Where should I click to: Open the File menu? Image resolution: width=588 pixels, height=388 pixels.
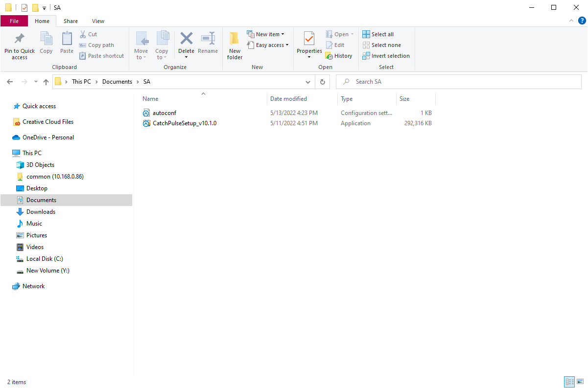point(14,21)
